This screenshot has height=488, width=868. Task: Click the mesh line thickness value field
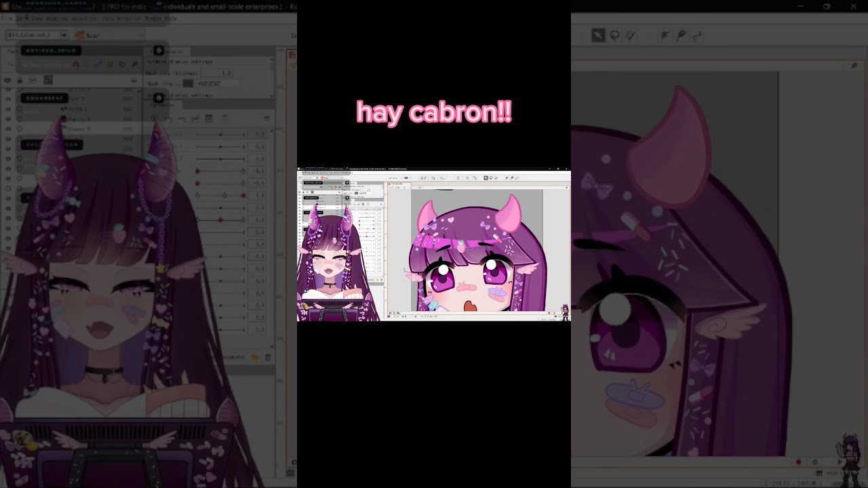click(217, 73)
